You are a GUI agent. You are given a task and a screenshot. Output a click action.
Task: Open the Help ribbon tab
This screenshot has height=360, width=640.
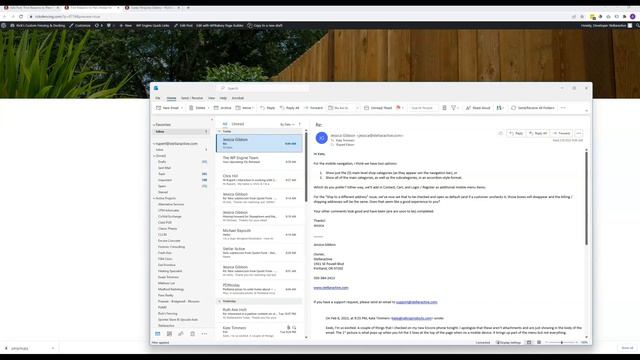pos(223,98)
